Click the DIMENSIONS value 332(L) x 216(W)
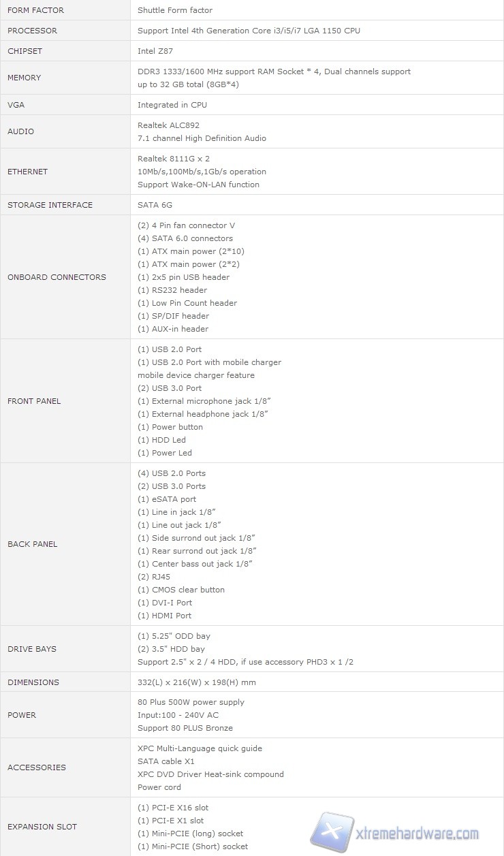This screenshot has height=856, width=504. point(206,682)
